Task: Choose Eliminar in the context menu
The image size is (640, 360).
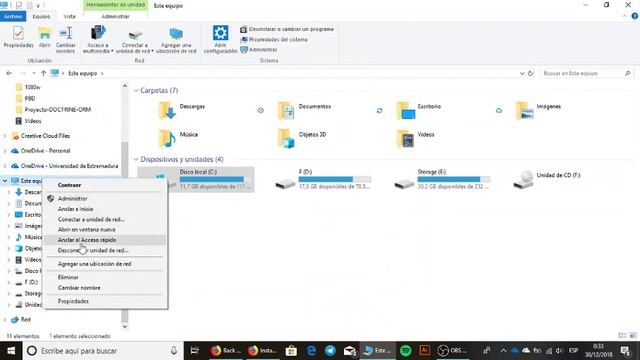Action: (105, 278)
